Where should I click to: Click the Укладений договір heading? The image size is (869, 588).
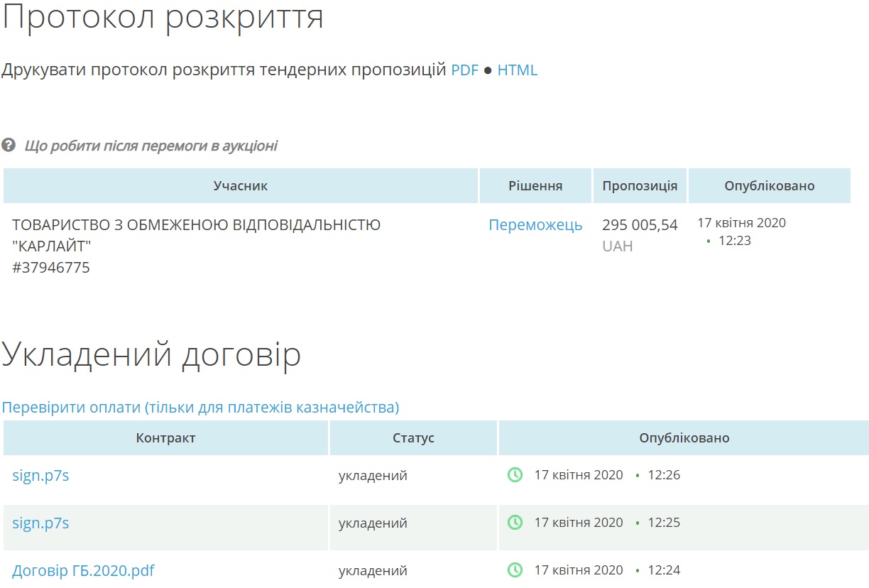pos(151,355)
